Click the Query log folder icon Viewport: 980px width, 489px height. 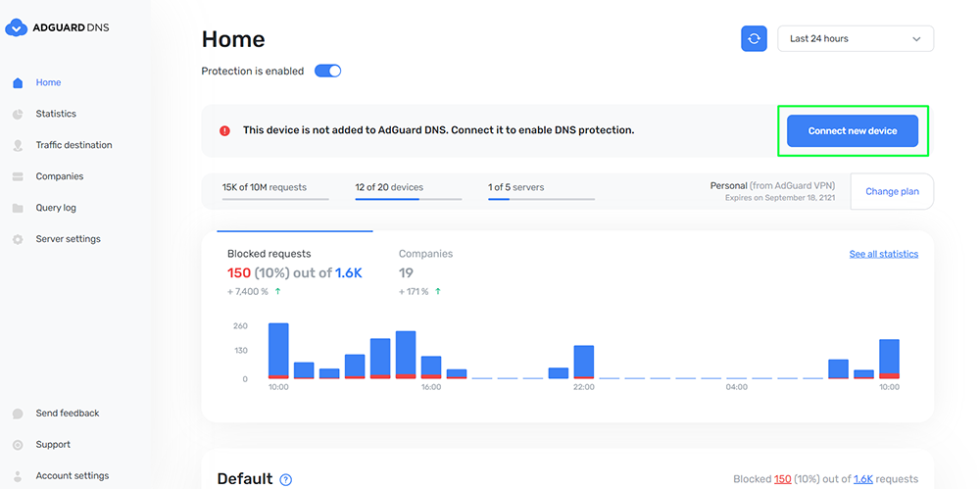click(18, 208)
